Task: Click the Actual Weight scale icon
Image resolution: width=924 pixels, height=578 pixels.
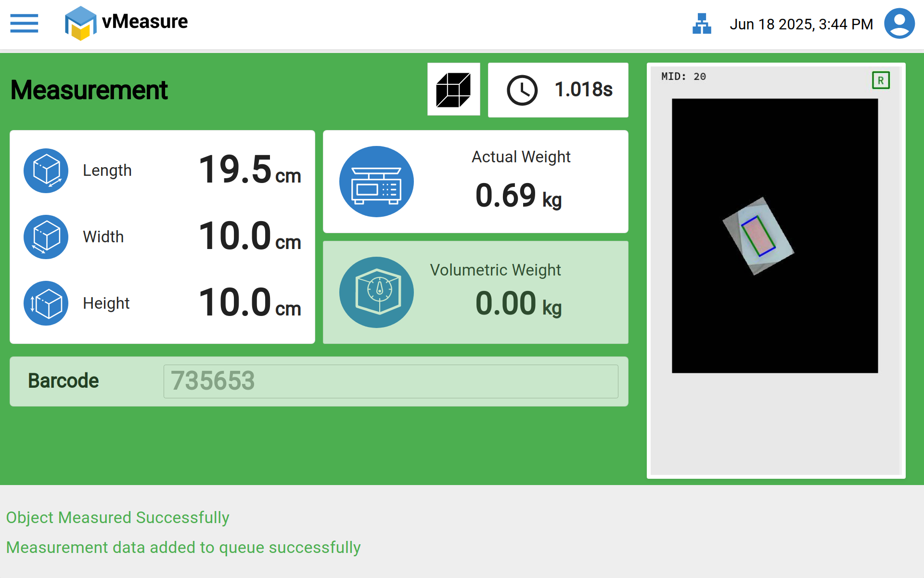Action: tap(376, 182)
